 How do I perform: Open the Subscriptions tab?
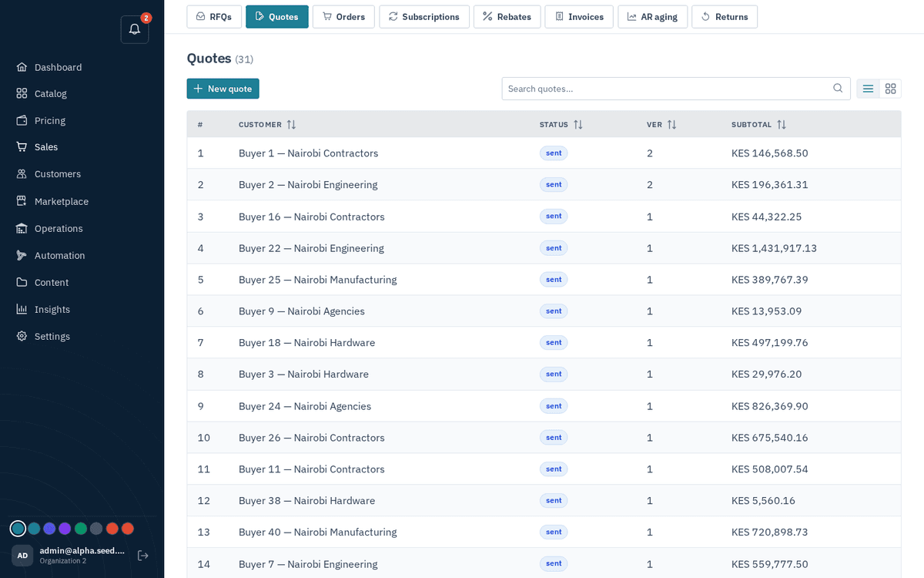click(424, 17)
